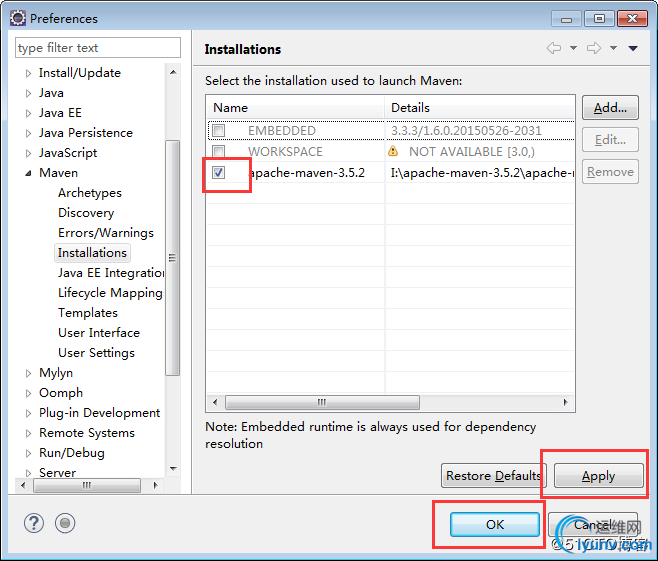Open the forward history dropdown arrow
This screenshot has width=658, height=561.
(x=614, y=48)
